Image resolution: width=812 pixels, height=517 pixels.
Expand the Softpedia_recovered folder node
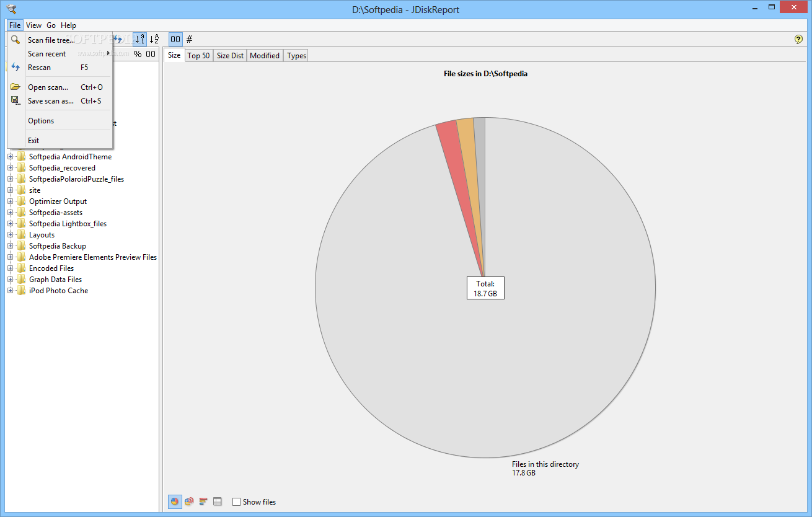[x=10, y=168]
